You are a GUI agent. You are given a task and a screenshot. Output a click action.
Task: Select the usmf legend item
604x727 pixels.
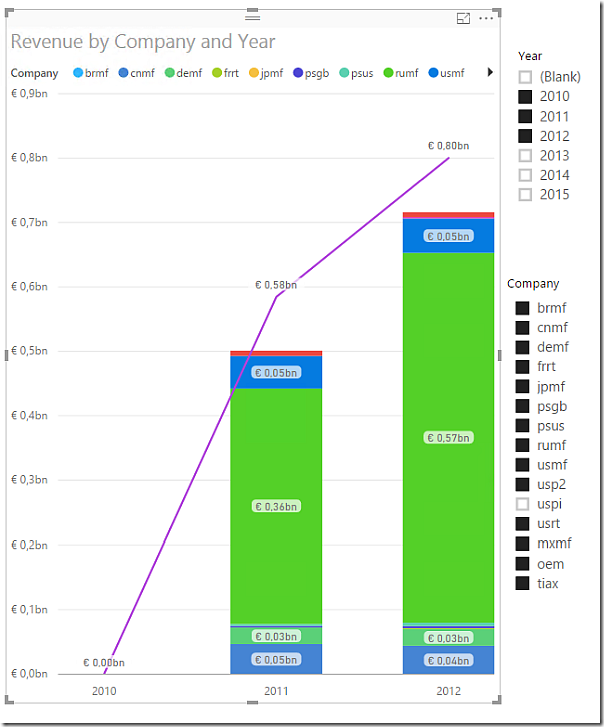pyautogui.click(x=446, y=73)
